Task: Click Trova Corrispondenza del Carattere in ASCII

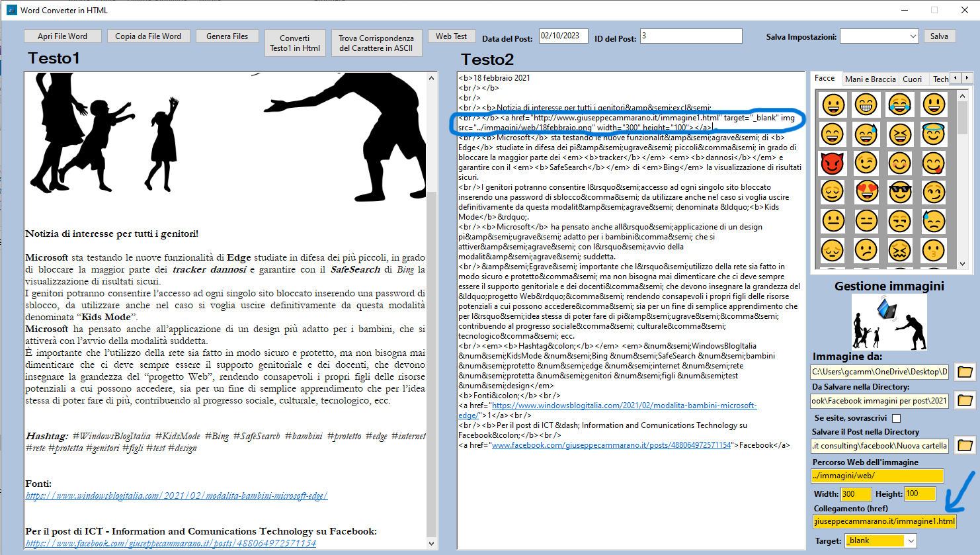Action: point(376,43)
